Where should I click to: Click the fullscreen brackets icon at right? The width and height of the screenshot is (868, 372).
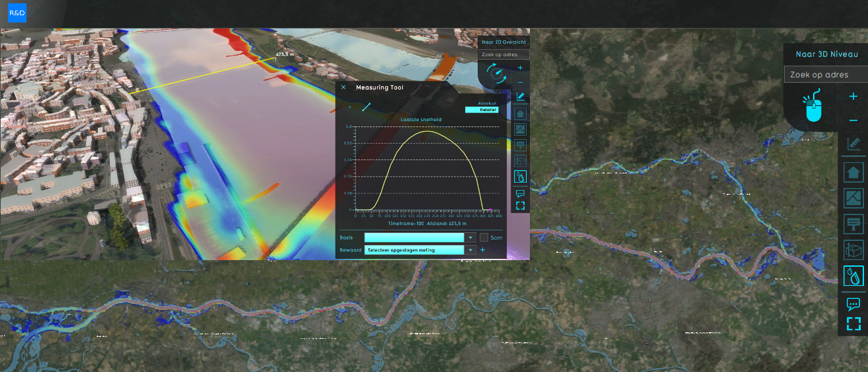(x=853, y=324)
